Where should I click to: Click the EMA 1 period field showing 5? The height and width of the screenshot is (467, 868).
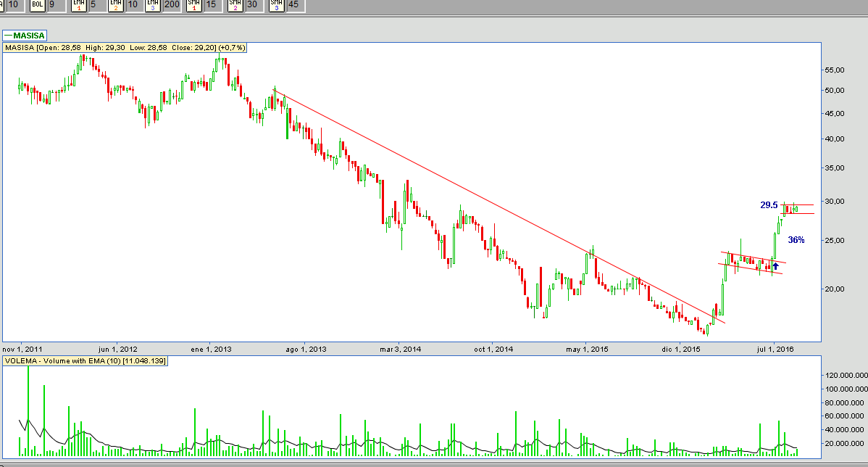[x=94, y=4]
